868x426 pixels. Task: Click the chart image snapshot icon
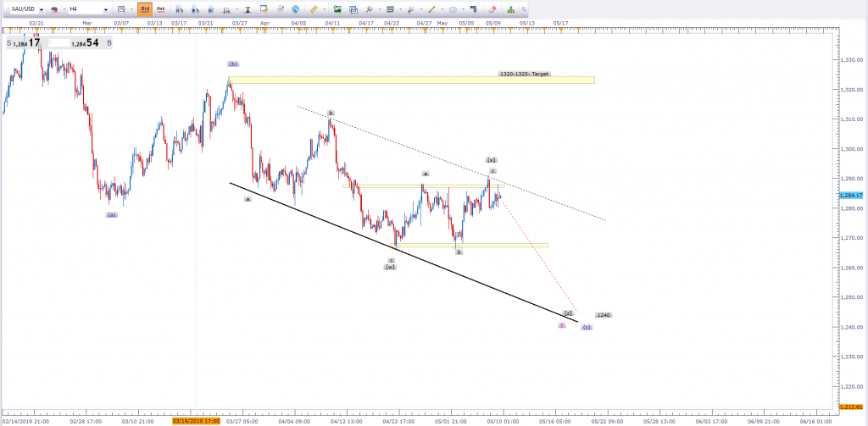pos(337,8)
